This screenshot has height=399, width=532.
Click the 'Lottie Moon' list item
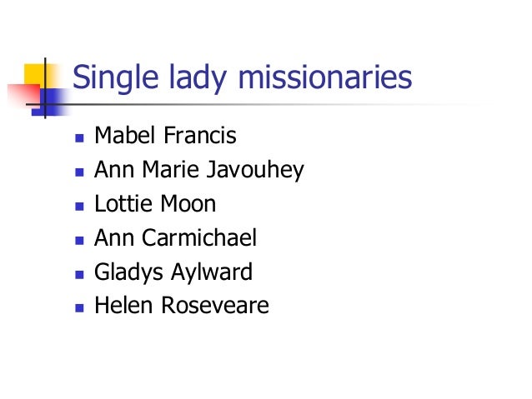pos(155,204)
